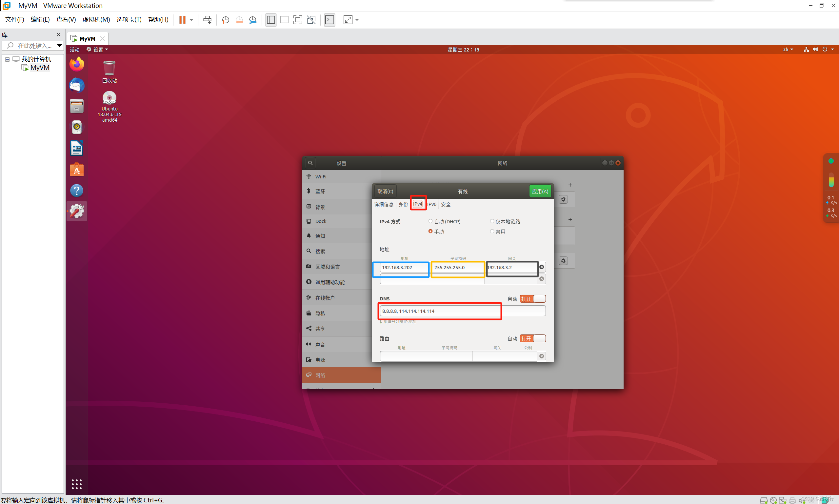Select the Automatic (DHCP) IPv4 method
Image resolution: width=839 pixels, height=504 pixels.
pyautogui.click(x=444, y=221)
